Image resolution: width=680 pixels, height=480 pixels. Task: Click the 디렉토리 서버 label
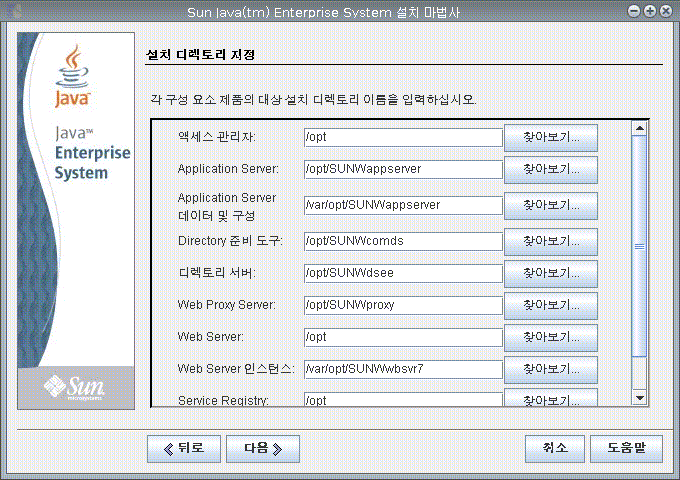(216, 273)
